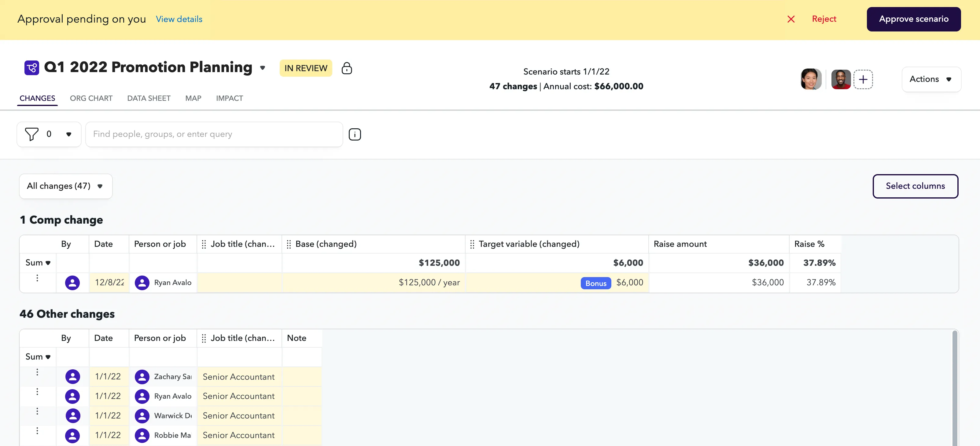Open Sum dropdown in Comp change table
Screen dimensions: 980x446
click(x=38, y=263)
